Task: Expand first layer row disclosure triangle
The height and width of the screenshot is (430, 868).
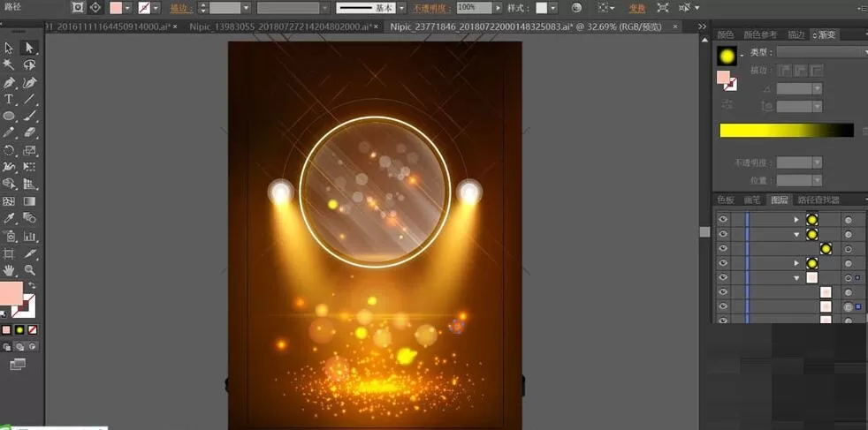Action: point(796,220)
